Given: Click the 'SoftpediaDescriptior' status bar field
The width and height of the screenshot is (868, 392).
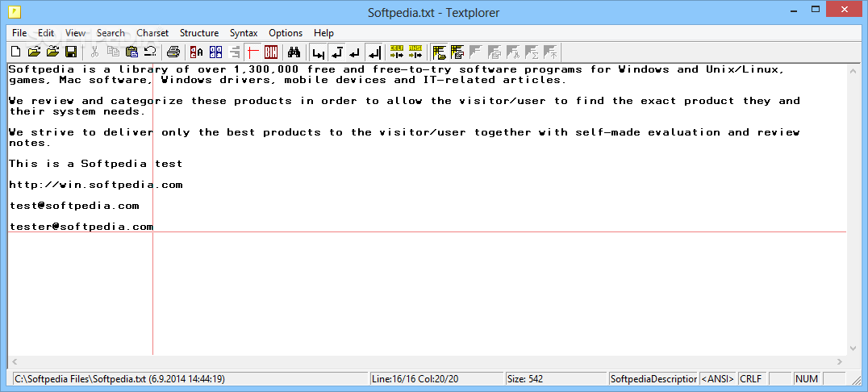Looking at the screenshot, I should pos(653,379).
